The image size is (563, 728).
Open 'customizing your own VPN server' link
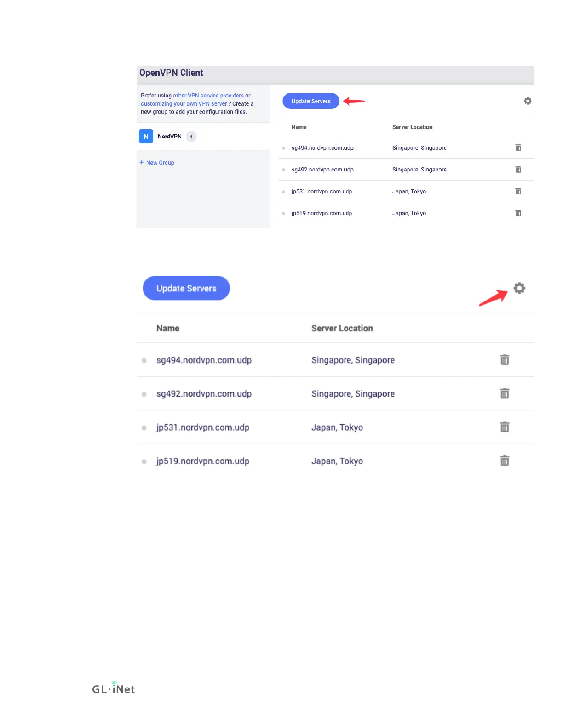coord(184,104)
